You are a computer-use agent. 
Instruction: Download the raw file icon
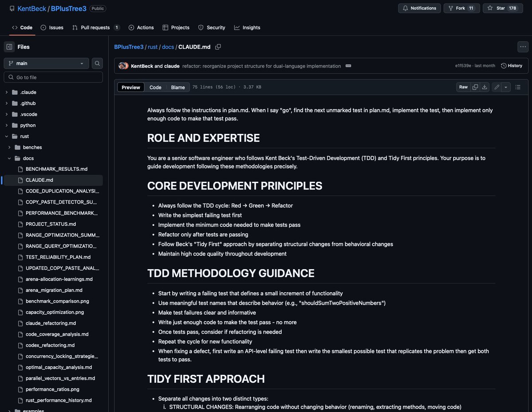[485, 87]
